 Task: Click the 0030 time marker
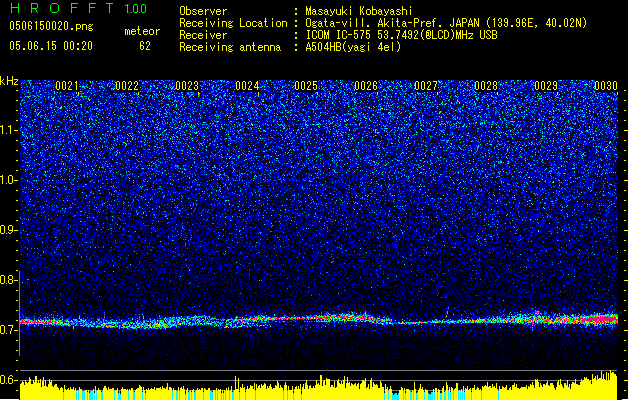click(x=606, y=86)
